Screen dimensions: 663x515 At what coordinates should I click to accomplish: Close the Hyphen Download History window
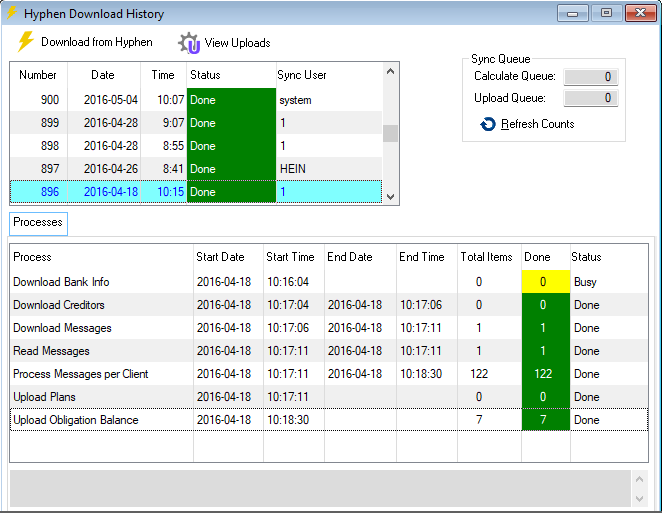click(641, 13)
